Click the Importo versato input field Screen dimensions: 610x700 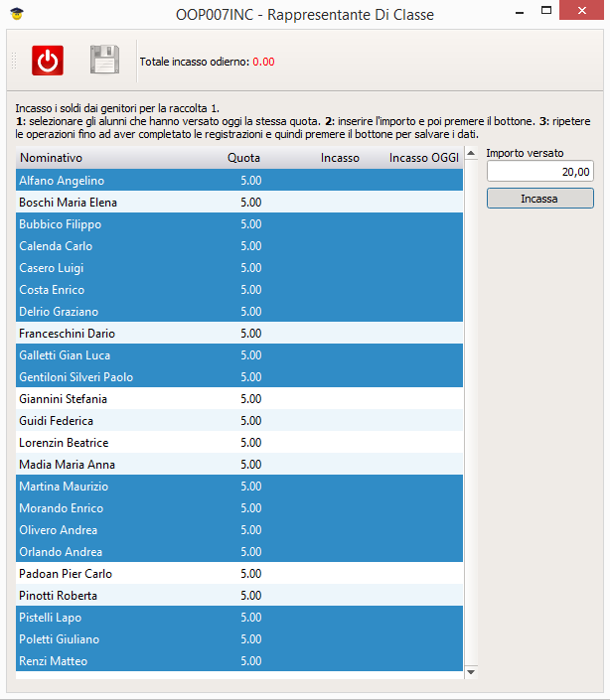click(x=539, y=172)
